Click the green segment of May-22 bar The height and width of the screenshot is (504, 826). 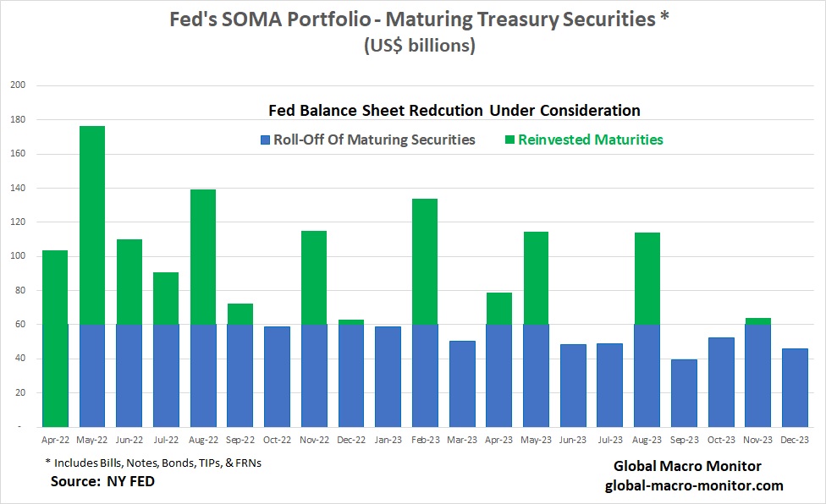92,225
